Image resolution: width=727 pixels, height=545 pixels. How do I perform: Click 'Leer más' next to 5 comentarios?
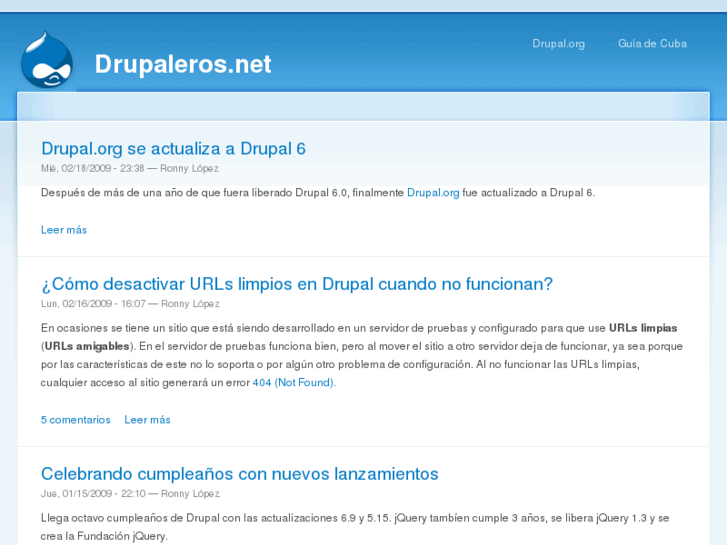tap(147, 420)
